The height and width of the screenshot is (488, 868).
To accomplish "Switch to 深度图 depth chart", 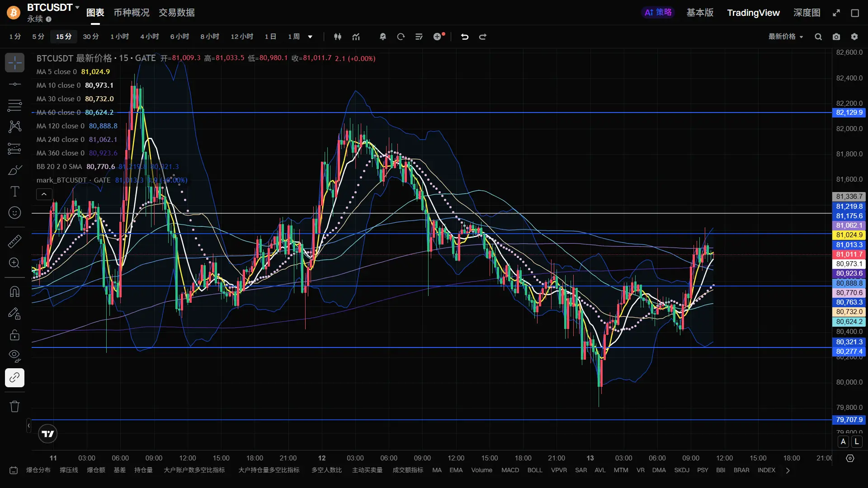I will click(x=807, y=13).
